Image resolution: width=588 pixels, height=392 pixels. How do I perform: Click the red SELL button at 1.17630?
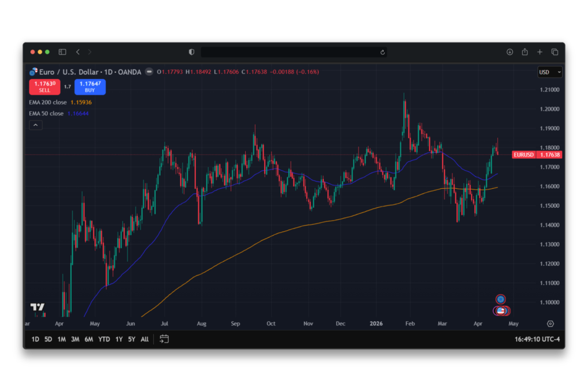pyautogui.click(x=44, y=87)
